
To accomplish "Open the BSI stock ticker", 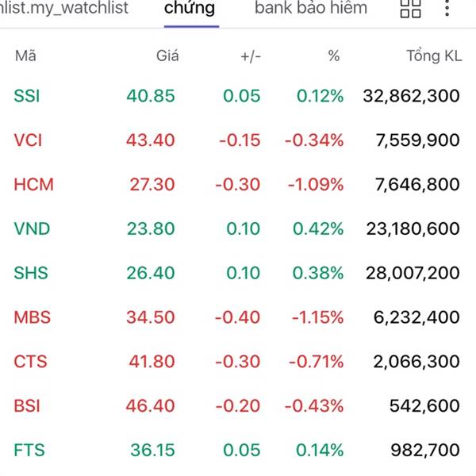I will (27, 406).
